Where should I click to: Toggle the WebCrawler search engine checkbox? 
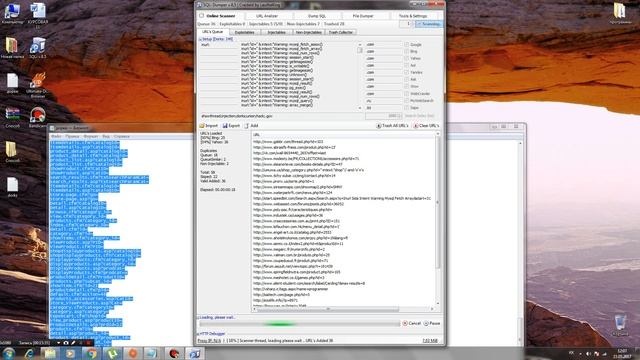click(x=407, y=93)
